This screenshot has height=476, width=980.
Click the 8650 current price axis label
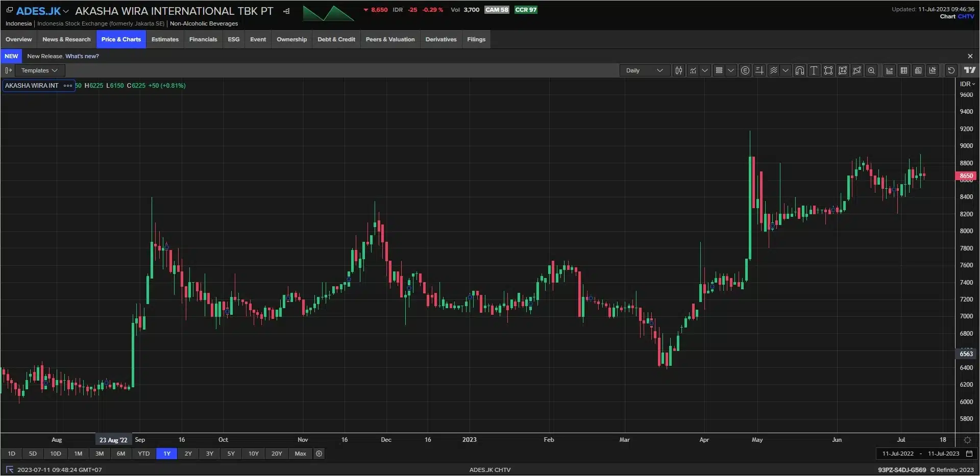pyautogui.click(x=966, y=176)
